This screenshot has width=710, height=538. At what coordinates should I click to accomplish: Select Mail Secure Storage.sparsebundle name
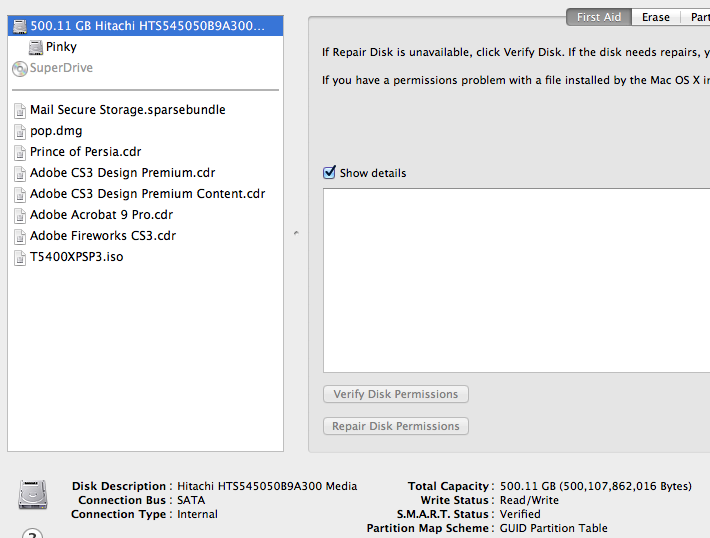pos(128,110)
